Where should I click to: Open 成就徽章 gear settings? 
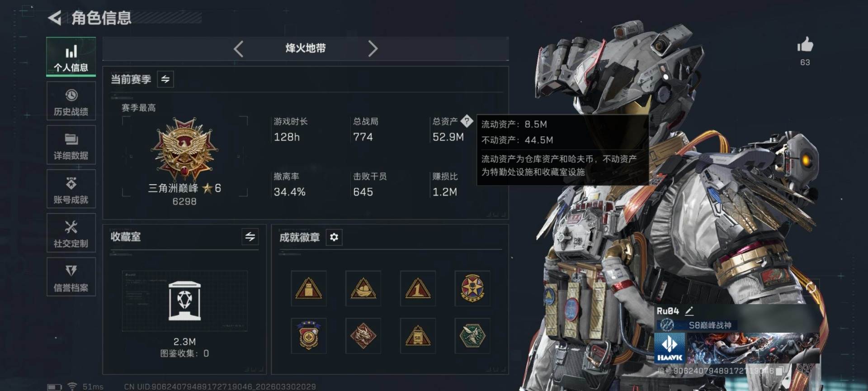334,237
